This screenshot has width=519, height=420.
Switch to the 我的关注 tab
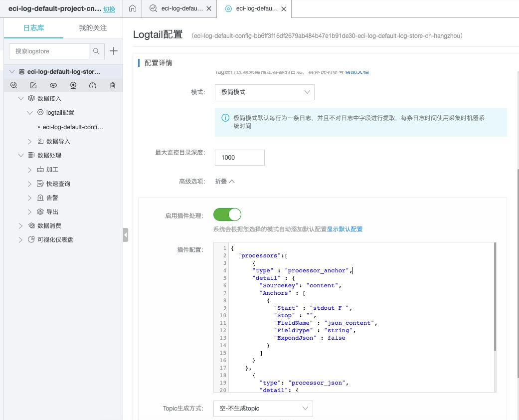93,28
